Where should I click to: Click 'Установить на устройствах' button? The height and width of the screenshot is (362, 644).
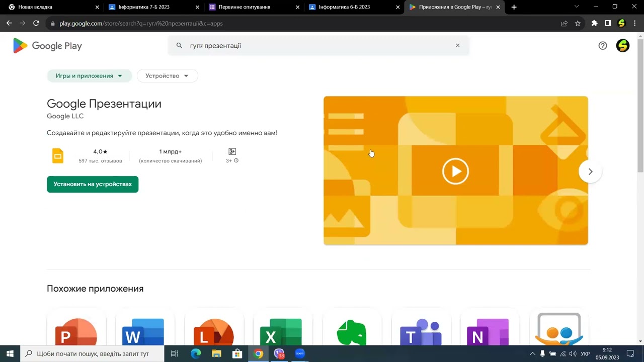point(93,184)
